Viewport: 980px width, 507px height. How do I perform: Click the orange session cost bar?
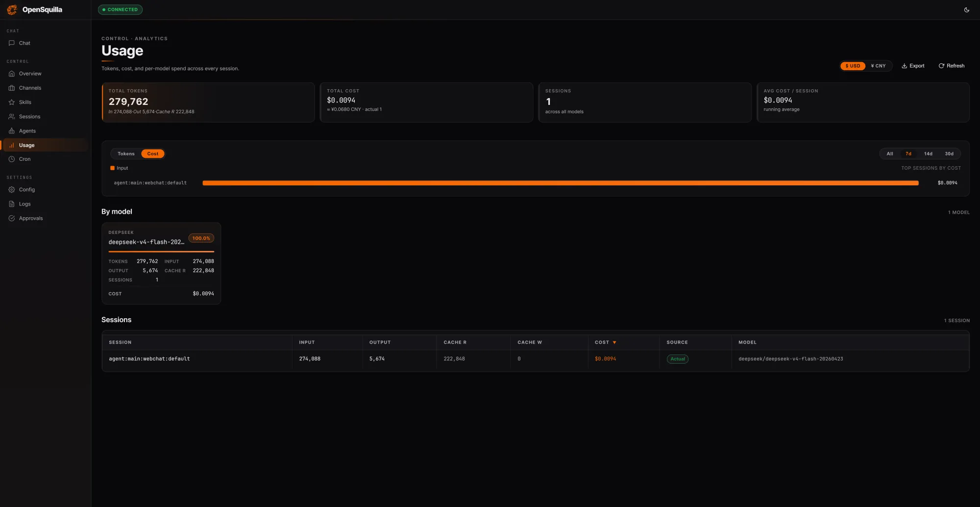(561, 183)
